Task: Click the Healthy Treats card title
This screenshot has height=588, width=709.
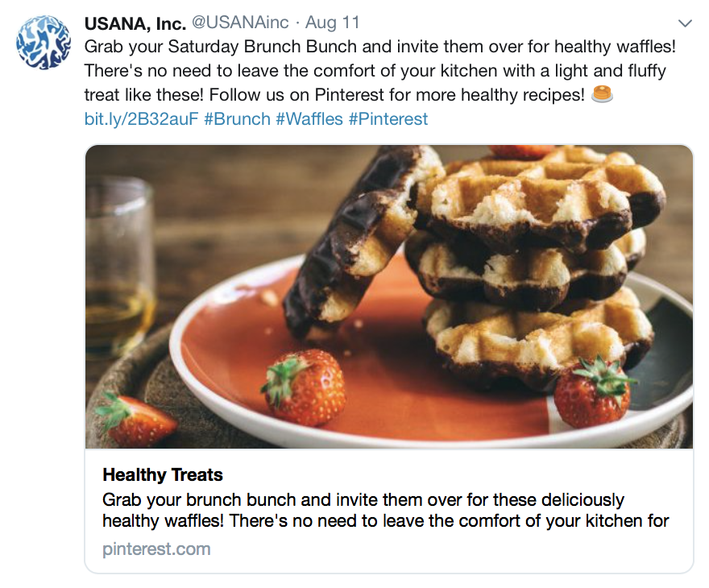Action: 163,474
